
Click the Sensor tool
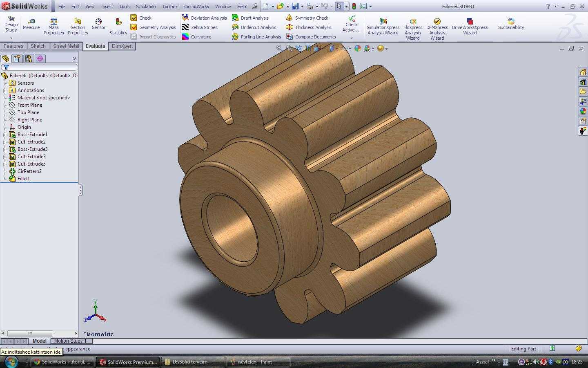(98, 24)
